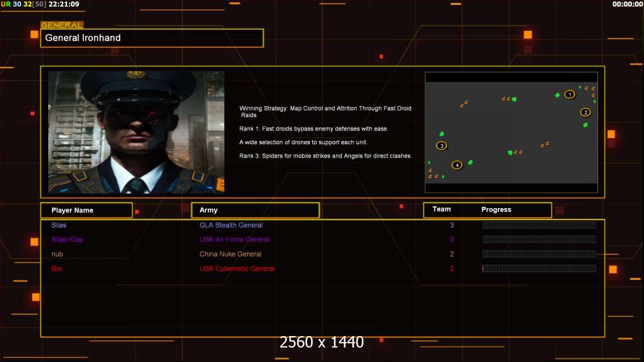644x362 pixels.
Task: Click player name Silas=Gay
Action: [67, 240]
